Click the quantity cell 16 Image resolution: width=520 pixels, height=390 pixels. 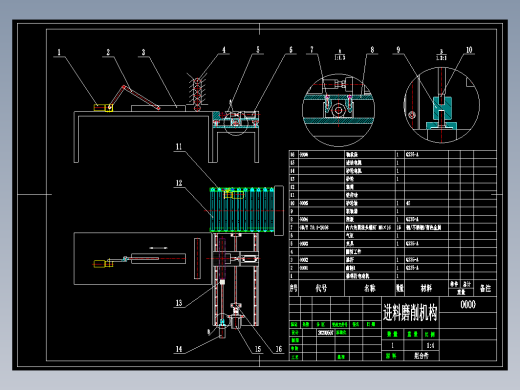coord(399,227)
